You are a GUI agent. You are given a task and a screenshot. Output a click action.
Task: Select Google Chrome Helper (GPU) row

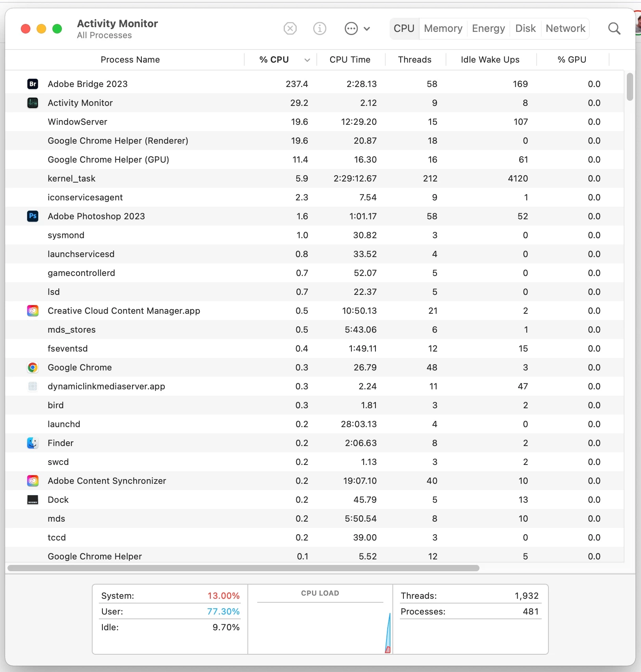[x=314, y=159]
